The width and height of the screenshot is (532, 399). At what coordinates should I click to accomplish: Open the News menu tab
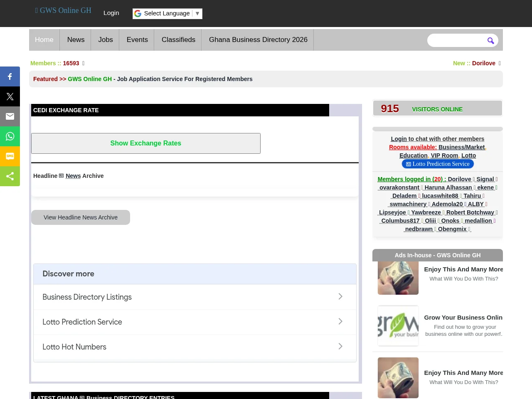(76, 40)
